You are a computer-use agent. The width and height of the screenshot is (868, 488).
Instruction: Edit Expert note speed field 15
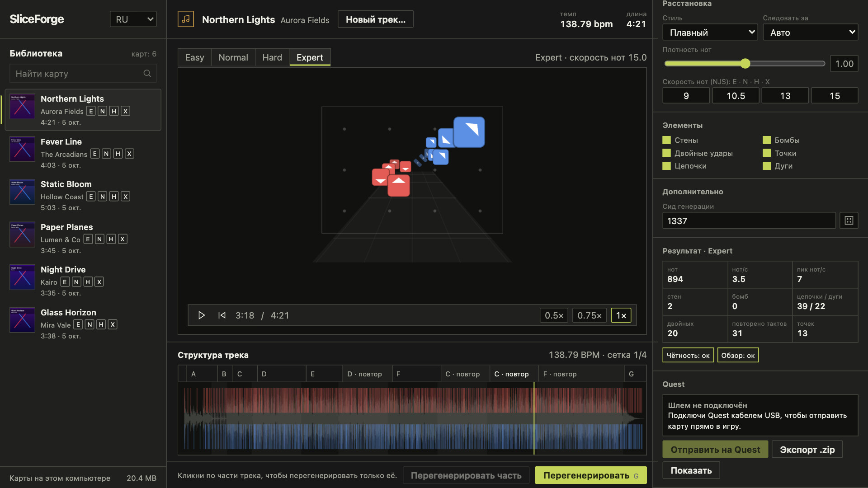pyautogui.click(x=835, y=95)
